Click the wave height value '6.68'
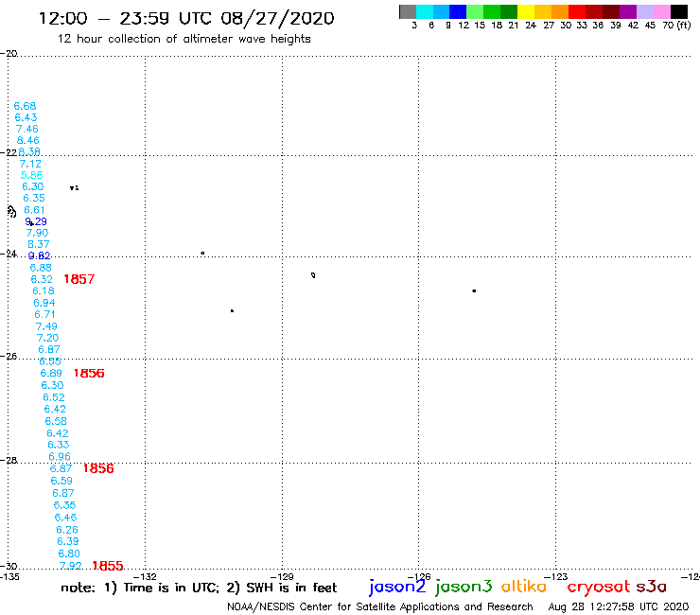This screenshot has height=615, width=700. tap(25, 106)
